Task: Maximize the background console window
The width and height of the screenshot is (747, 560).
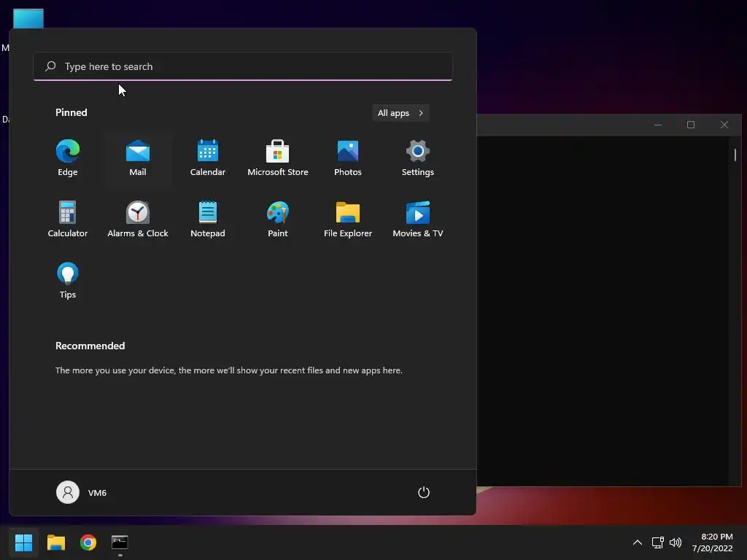Action: (691, 125)
